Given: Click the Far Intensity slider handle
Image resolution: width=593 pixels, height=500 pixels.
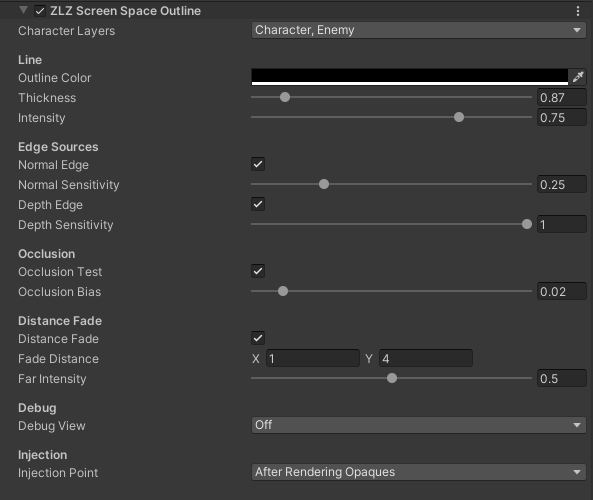Looking at the screenshot, I should [392, 378].
